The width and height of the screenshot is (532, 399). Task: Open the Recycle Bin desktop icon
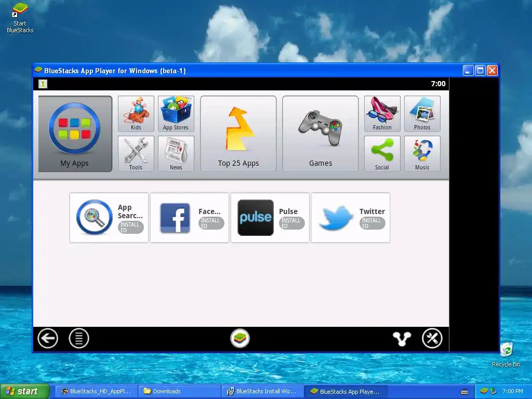(506, 354)
